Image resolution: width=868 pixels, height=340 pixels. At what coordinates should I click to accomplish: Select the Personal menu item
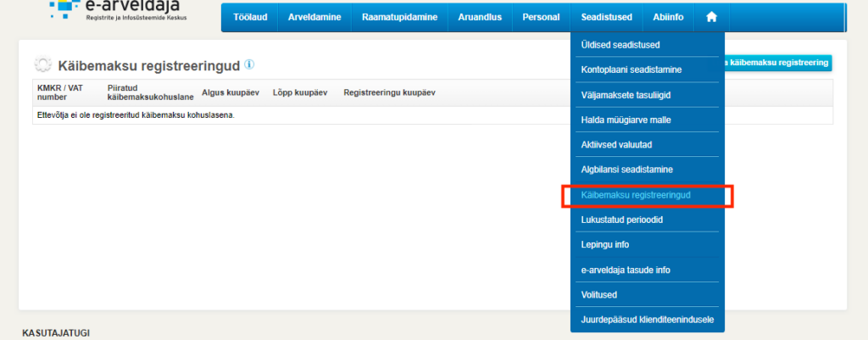[x=541, y=17]
